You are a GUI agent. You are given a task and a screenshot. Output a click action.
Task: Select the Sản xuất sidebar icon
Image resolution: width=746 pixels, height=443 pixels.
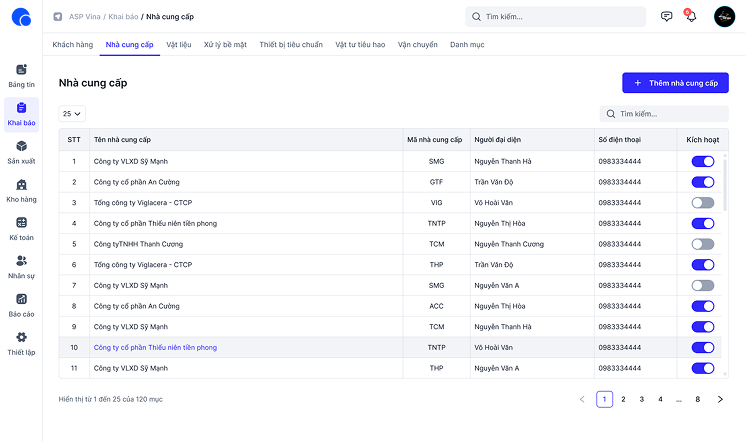[x=21, y=152]
